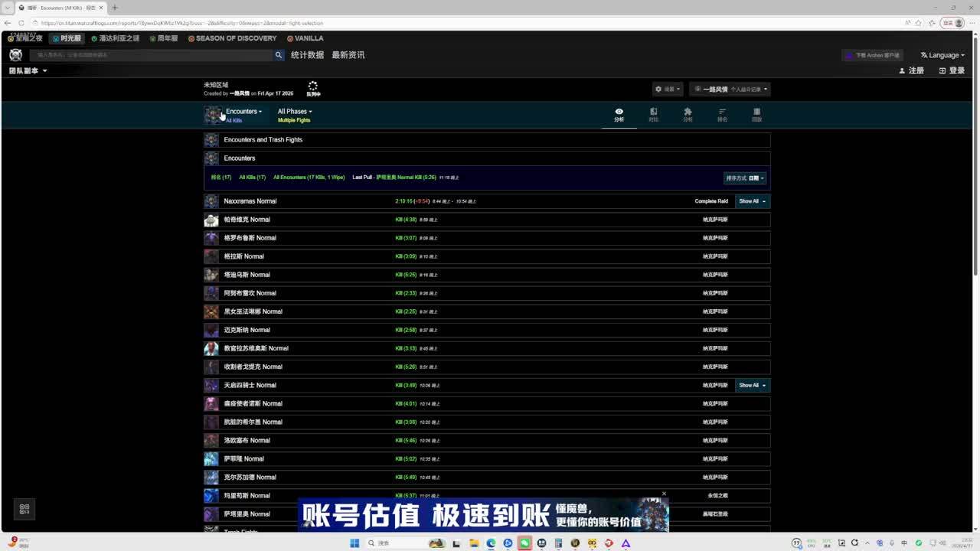Screen dimensions: 980x551
Task: Open the 排名 rankings icon tab
Action: 722,115
